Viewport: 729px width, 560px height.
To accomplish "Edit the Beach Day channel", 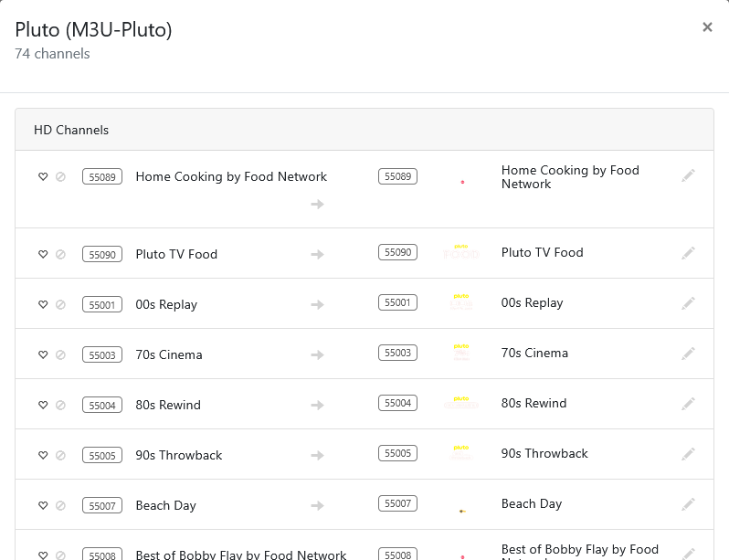I will click(x=688, y=504).
